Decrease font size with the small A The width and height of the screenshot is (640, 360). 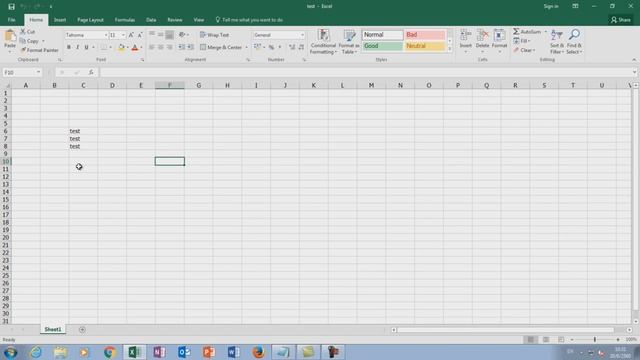point(140,35)
